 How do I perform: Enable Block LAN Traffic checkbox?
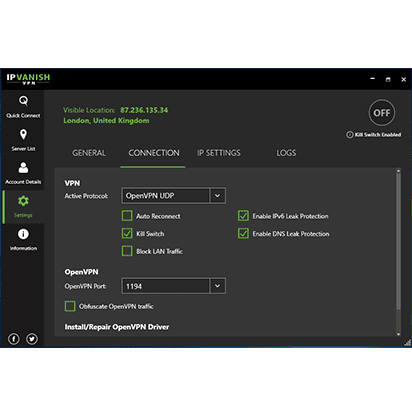click(127, 251)
